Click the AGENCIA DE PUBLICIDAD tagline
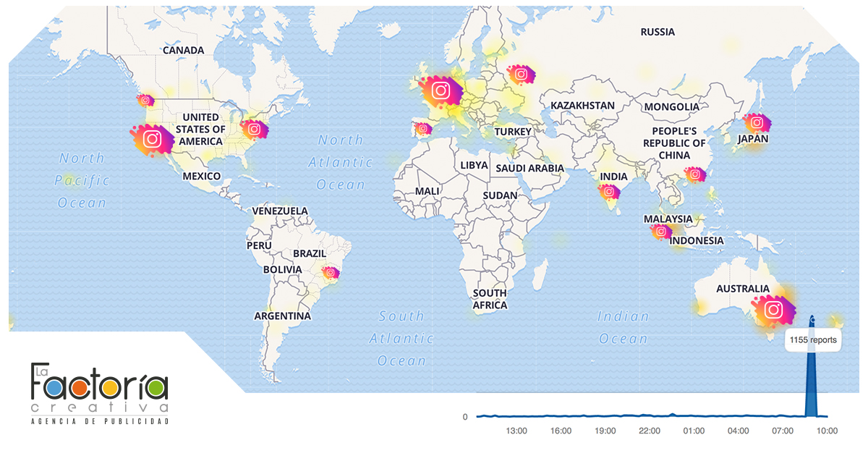Image resolution: width=868 pixels, height=456 pixels. (100, 421)
